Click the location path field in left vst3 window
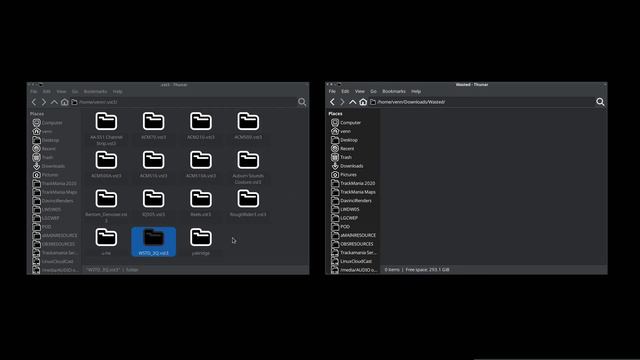This screenshot has height=360, width=640. tap(184, 102)
